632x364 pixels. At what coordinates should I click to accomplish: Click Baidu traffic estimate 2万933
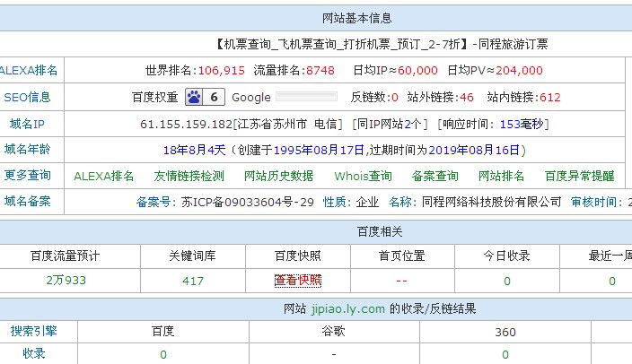(x=66, y=281)
